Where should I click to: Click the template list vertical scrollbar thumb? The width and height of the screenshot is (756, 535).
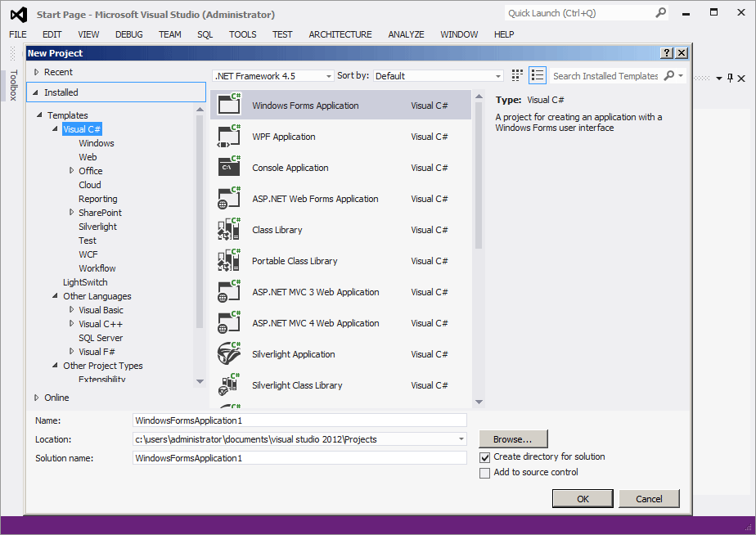tap(479, 175)
